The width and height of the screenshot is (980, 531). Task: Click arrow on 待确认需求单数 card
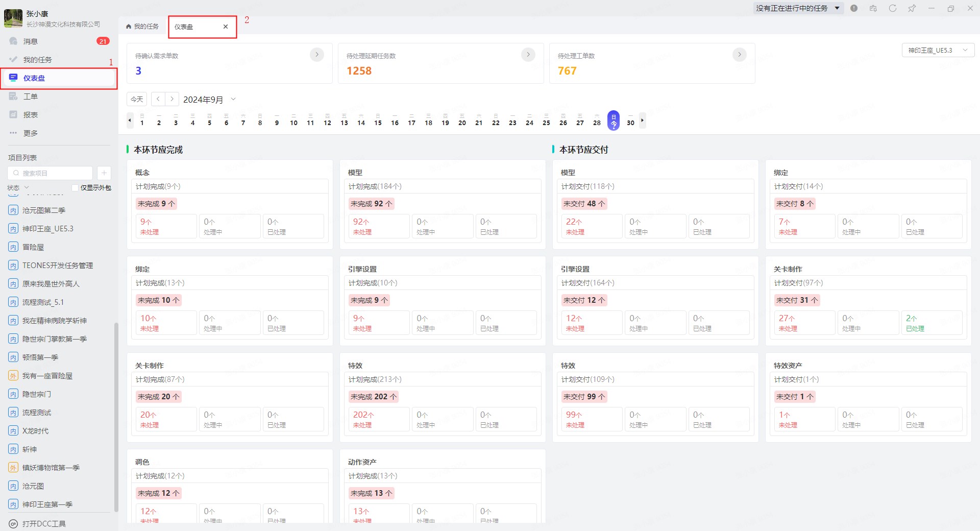pos(316,55)
